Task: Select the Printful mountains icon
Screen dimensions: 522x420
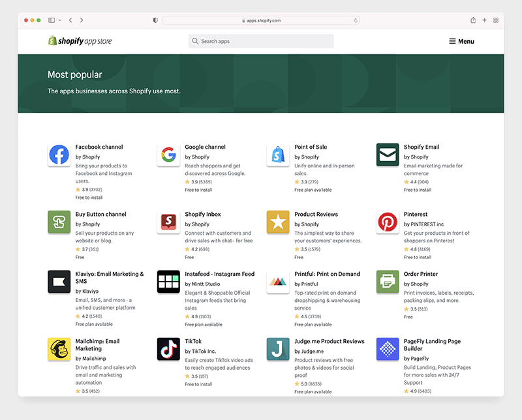Action: pos(278,282)
